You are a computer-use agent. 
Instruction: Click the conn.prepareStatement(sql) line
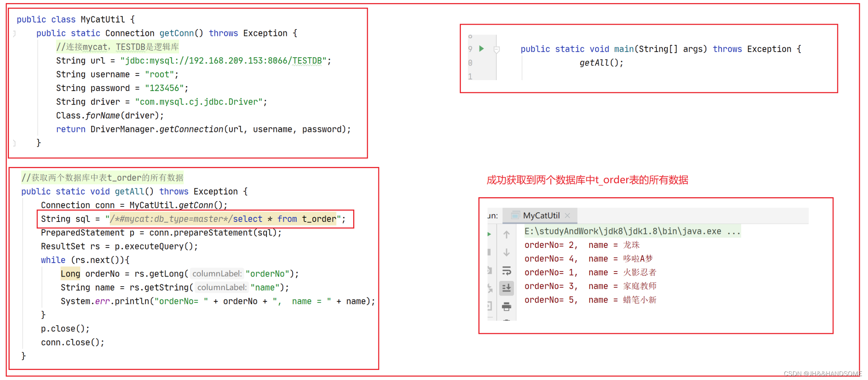[161, 233]
